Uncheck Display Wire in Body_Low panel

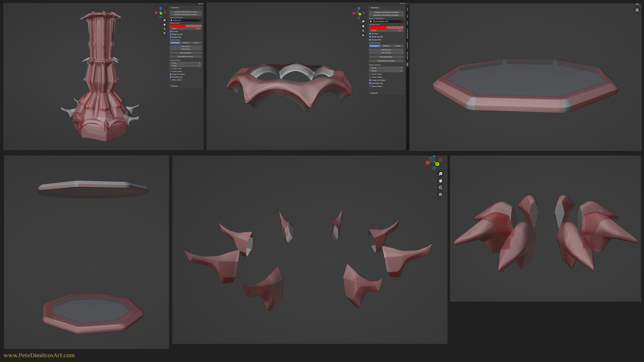pyautogui.click(x=171, y=37)
